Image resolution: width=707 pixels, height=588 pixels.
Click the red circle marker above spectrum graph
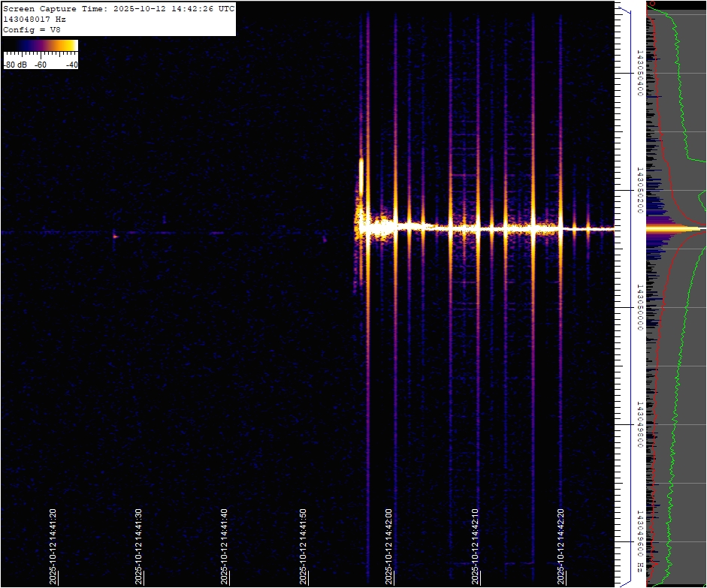pyautogui.click(x=651, y=4)
